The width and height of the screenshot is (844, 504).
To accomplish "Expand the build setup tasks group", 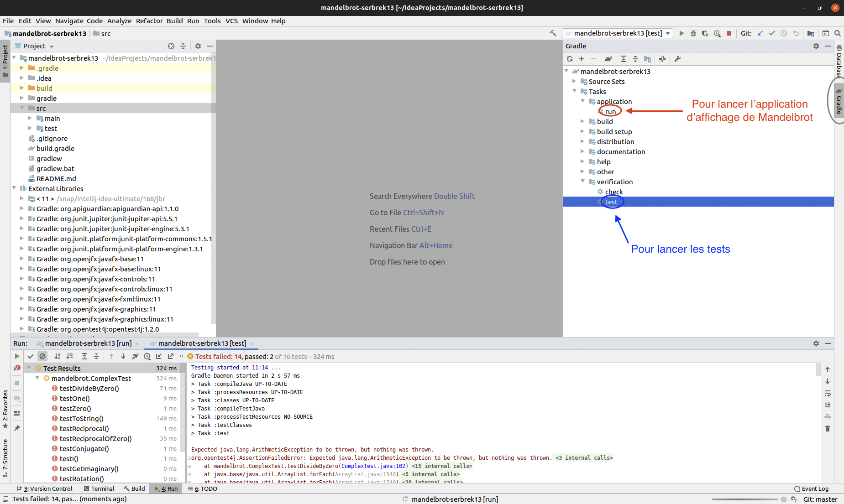I will click(582, 131).
